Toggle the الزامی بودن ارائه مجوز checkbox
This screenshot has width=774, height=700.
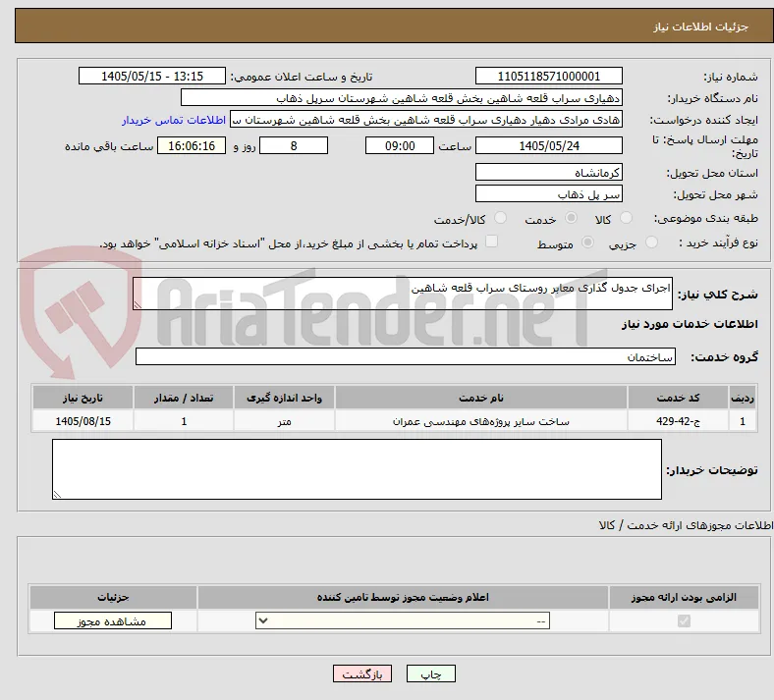(x=684, y=620)
